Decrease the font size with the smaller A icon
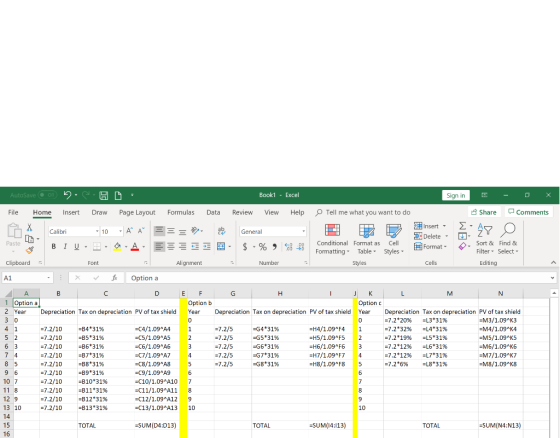Viewport: 560px width, 438px height. pos(141,231)
